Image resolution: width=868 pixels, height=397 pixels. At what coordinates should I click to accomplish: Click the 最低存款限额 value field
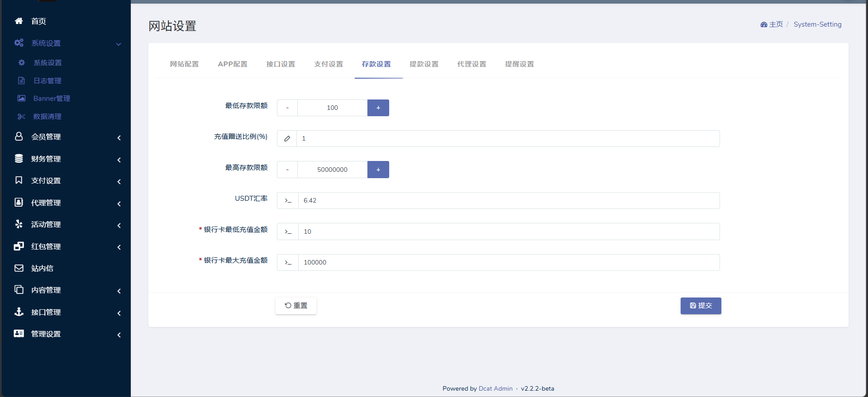pos(332,108)
